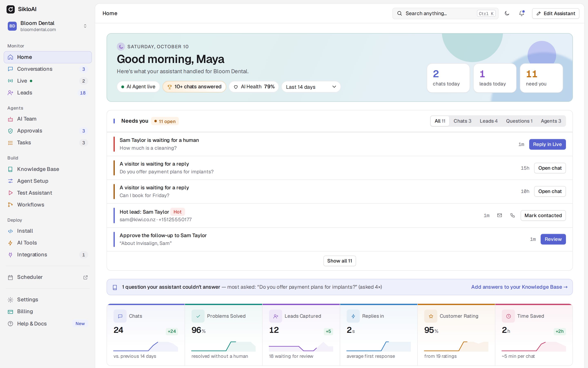Focus the Search anything field

(x=445, y=13)
